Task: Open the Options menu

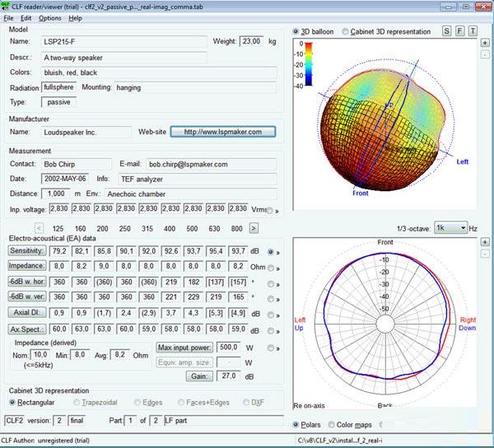Action: pos(49,17)
